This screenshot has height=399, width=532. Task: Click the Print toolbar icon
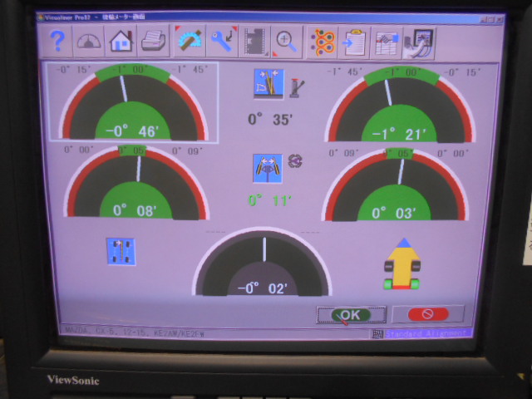[153, 42]
